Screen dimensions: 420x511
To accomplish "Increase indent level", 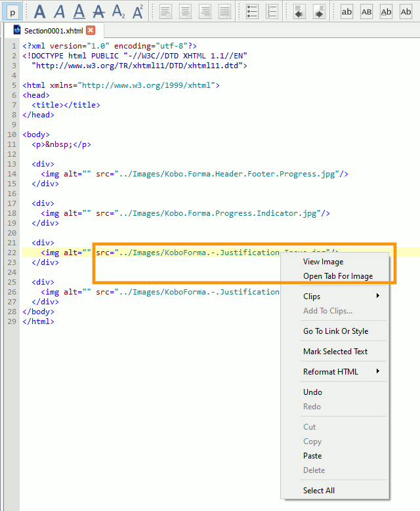I will 319,12.
